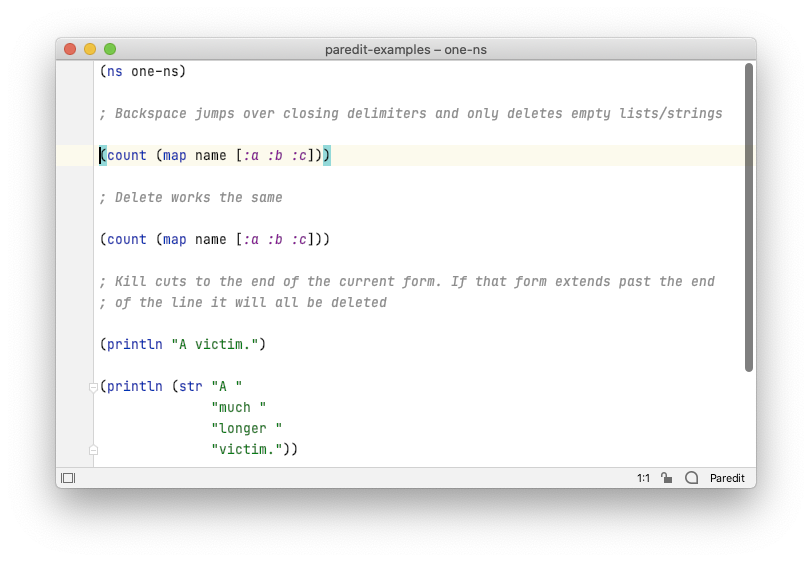Minimize the window with the yellow button
Screen dimensions: 812x562
pos(90,49)
